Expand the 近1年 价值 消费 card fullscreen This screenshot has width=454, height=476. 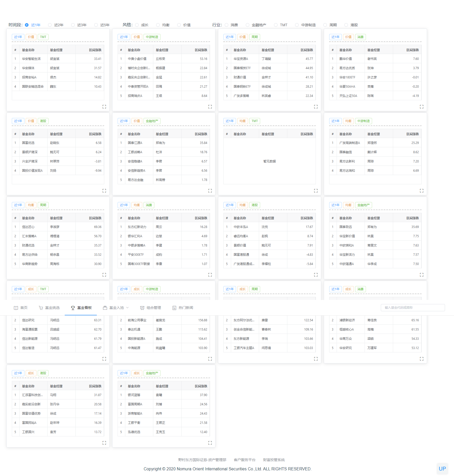point(422,107)
